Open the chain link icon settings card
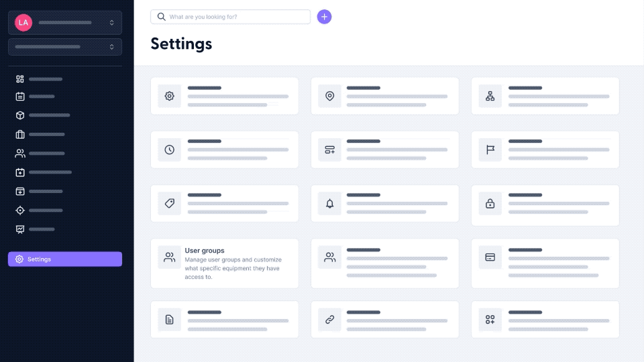644x362 pixels. 385,319
